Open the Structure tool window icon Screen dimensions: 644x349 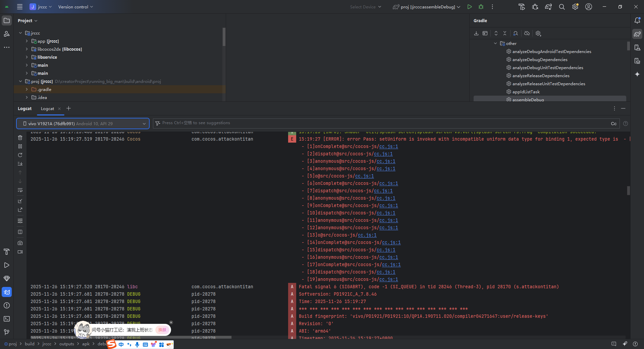(x=7, y=34)
